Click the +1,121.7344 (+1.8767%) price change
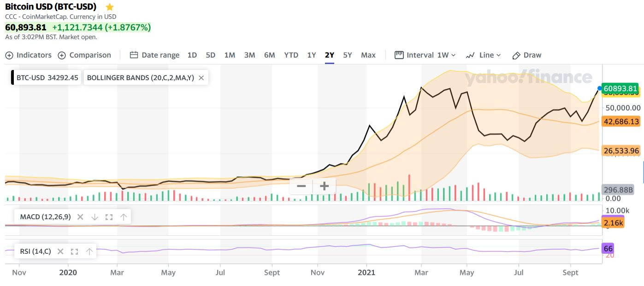Screen dimensions: 644x286 click(101, 27)
